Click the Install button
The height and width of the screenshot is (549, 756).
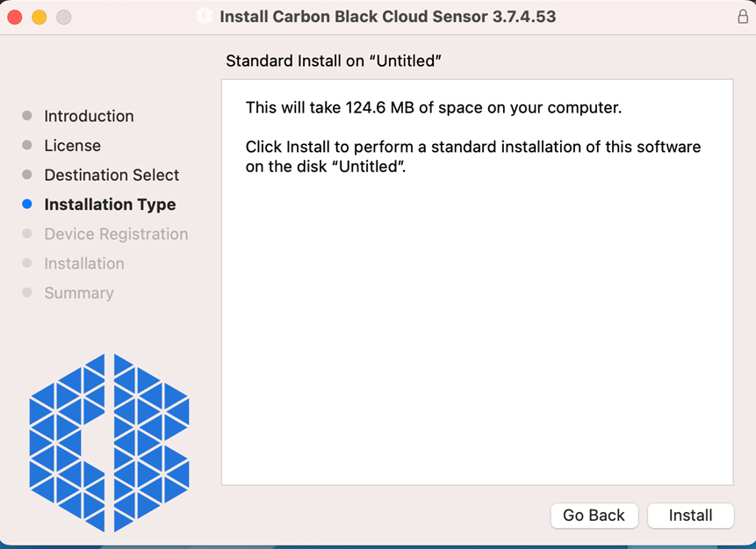pos(690,516)
